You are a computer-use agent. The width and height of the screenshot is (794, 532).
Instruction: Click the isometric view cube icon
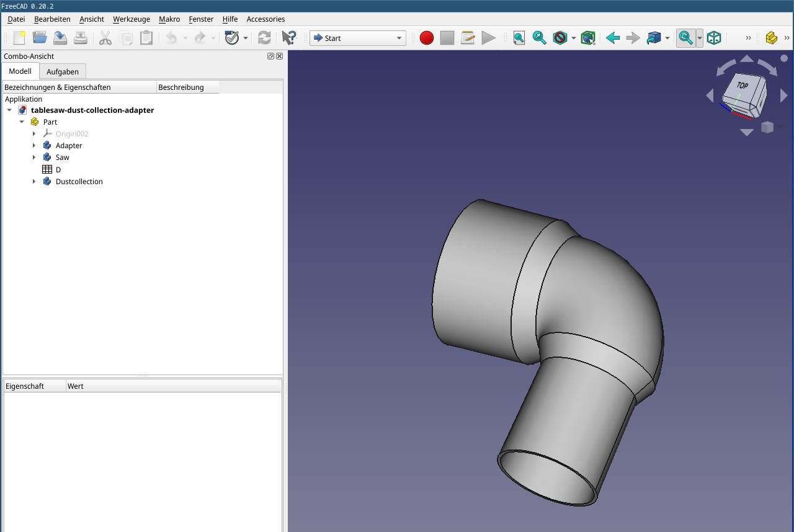(714, 38)
